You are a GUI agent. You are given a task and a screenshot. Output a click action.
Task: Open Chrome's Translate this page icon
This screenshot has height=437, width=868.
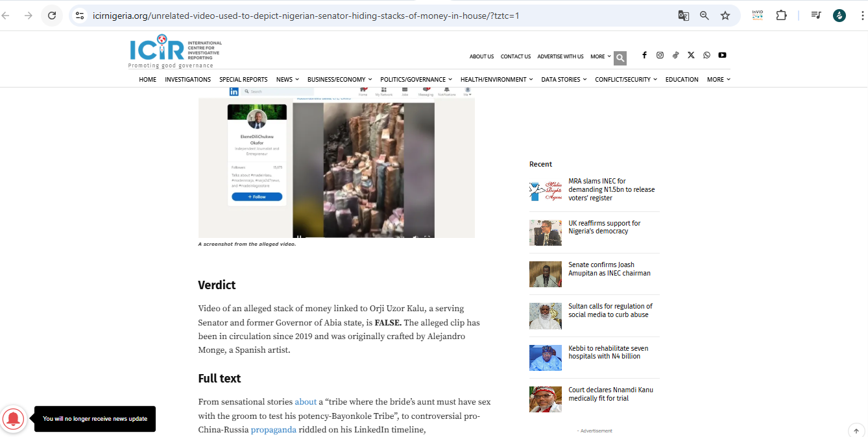(x=684, y=16)
